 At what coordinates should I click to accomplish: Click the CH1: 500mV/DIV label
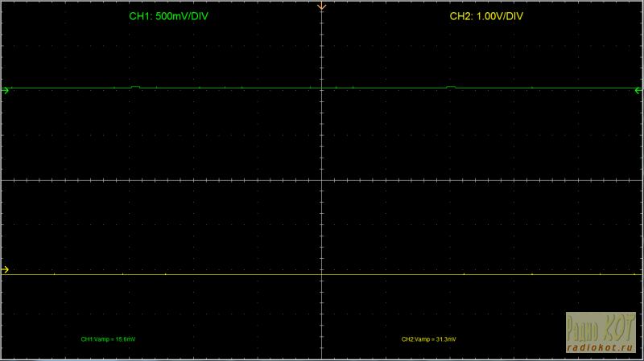point(171,17)
